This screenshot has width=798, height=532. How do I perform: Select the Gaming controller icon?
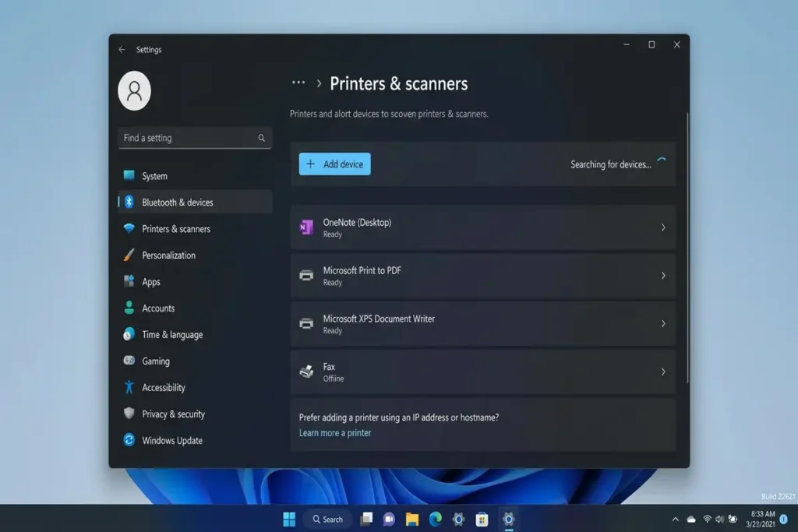(129, 361)
